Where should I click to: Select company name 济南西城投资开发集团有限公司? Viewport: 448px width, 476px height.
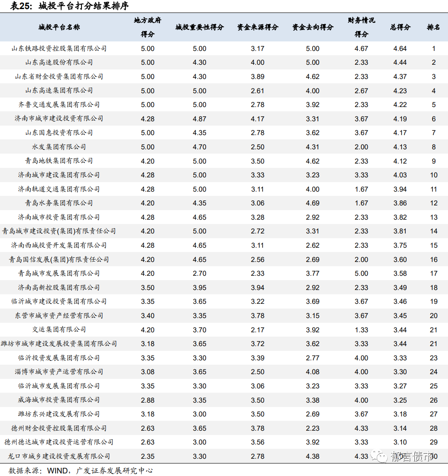click(59, 245)
